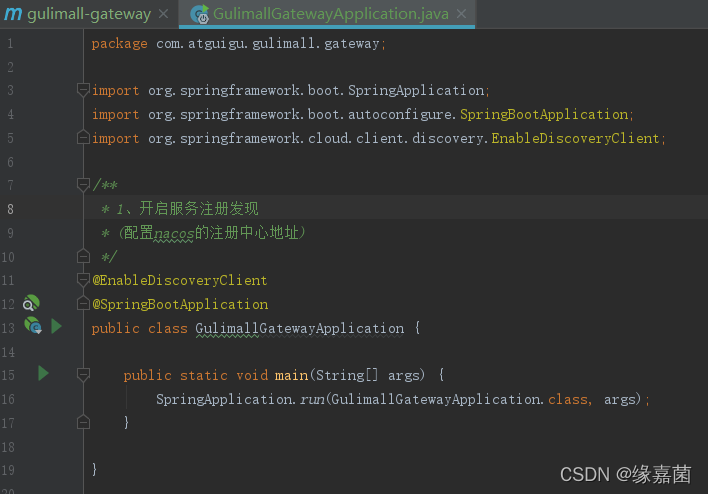Screen dimensions: 708x494
Task: Click SpringBootApplication in the line 4 import
Action: tap(544, 114)
